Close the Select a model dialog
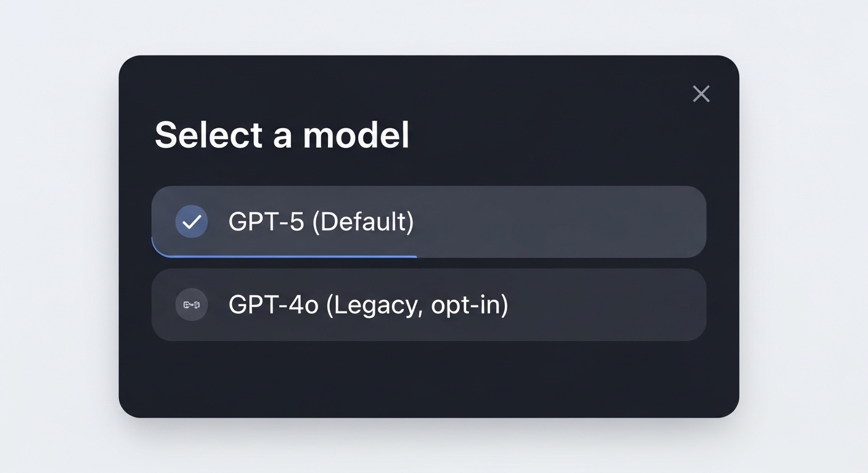Viewport: 868px width, 473px height. point(701,94)
